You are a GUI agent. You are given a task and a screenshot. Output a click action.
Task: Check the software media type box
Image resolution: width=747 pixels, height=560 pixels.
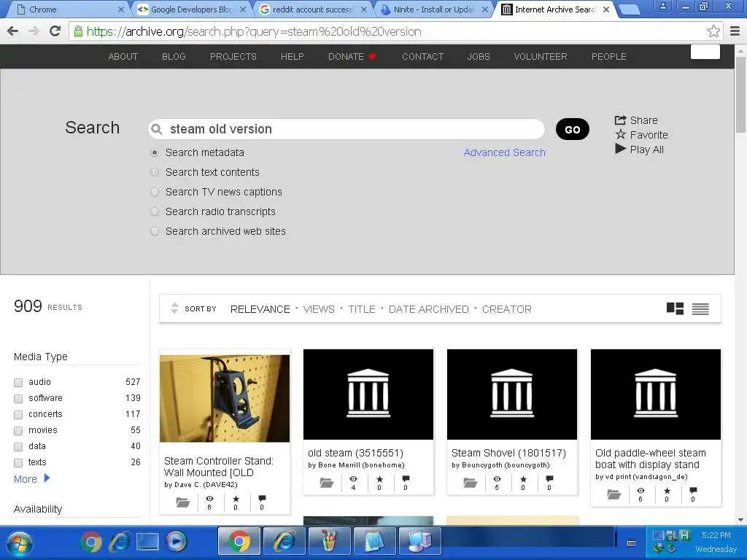tap(18, 399)
